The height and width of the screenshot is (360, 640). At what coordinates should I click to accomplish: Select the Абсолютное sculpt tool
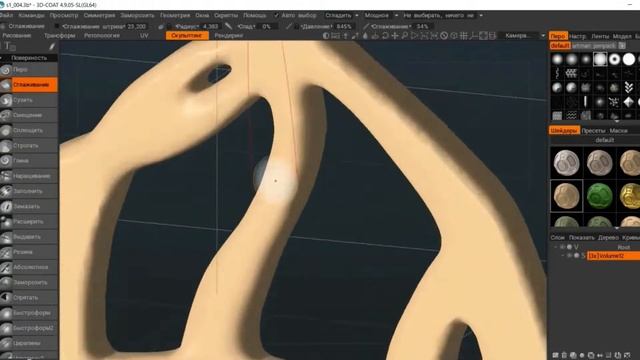pyautogui.click(x=29, y=267)
